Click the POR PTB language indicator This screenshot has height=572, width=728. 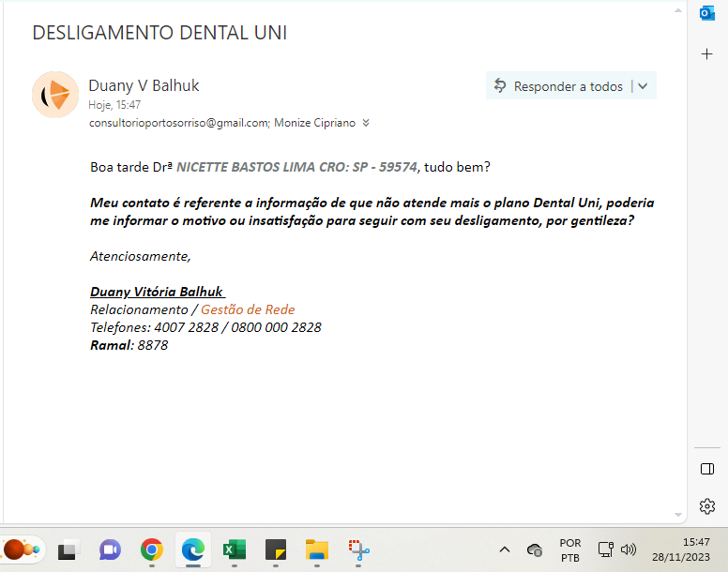570,550
